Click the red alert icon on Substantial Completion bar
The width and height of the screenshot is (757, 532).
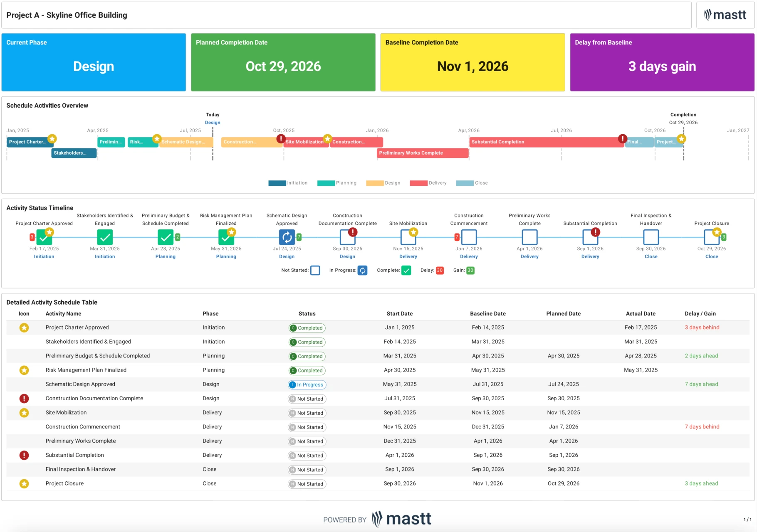[x=621, y=138]
